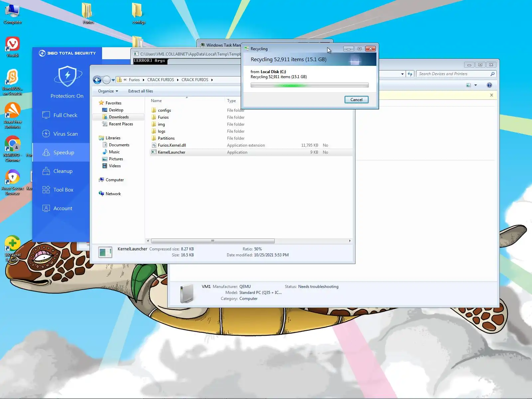Expand the arrow after the last CRACK FURIOS breadcrumb

point(212,80)
